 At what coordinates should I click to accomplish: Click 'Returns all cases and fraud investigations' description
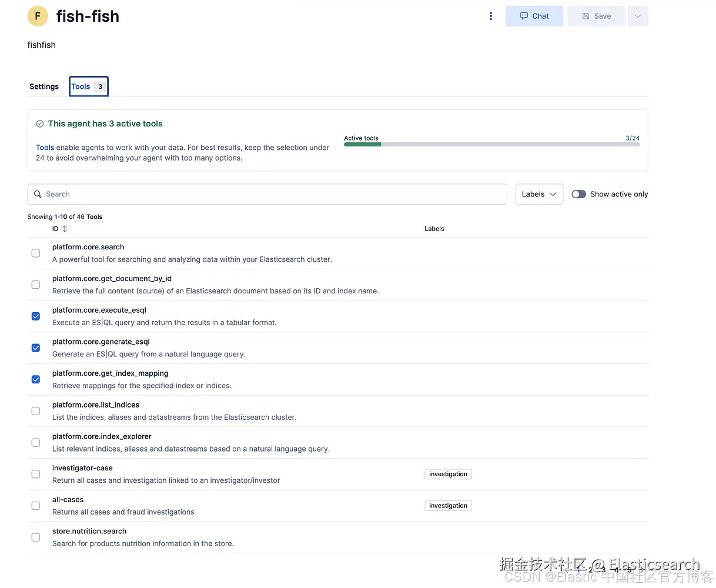[123, 512]
